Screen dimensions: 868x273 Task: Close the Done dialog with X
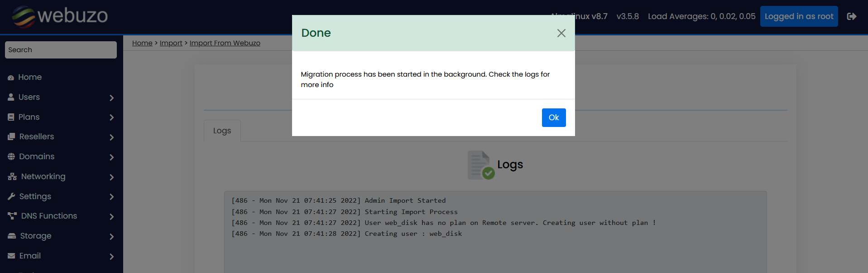[x=561, y=33]
